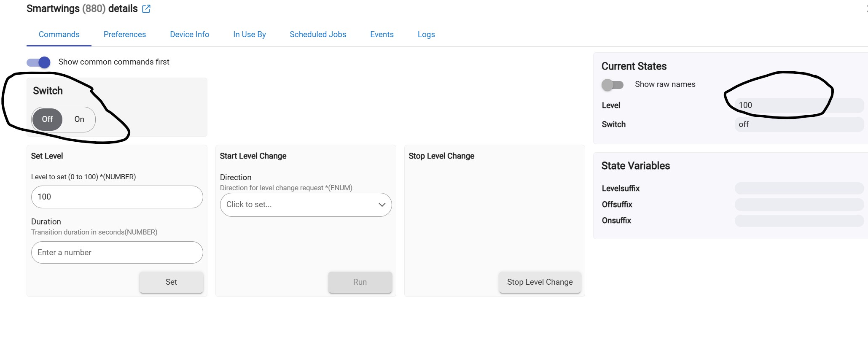Focus the Level to set input field
868x337 pixels.
[117, 197]
